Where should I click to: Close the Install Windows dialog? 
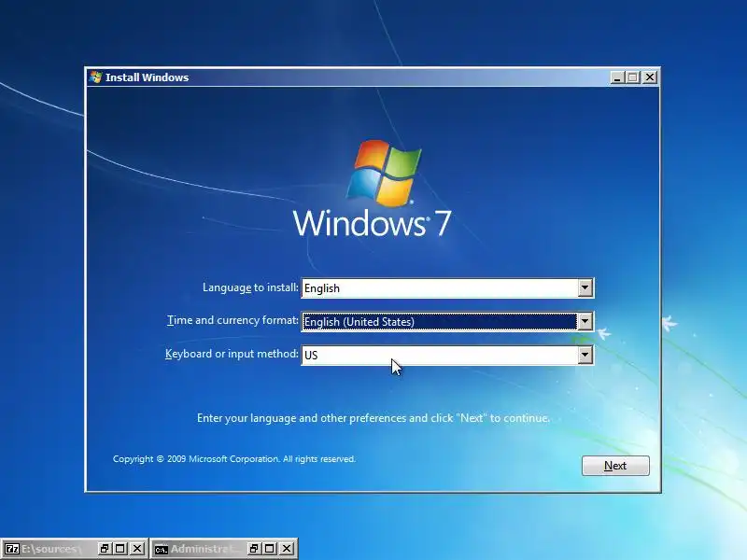pos(650,77)
